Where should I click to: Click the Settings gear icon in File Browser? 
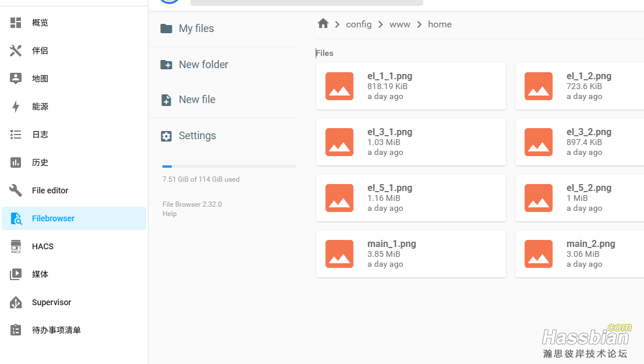pyautogui.click(x=167, y=136)
